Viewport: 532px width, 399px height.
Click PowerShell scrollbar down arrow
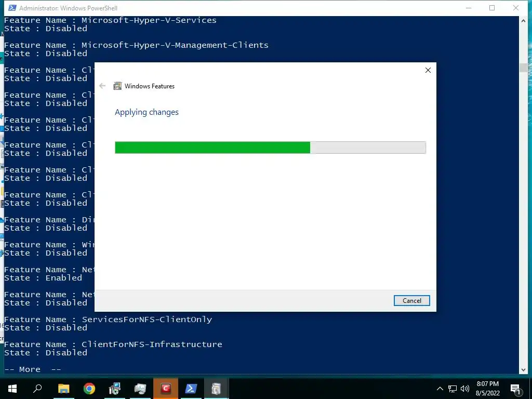[x=523, y=370]
